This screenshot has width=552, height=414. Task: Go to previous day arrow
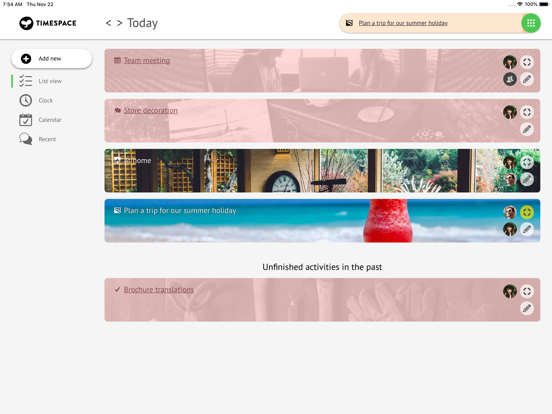(108, 23)
